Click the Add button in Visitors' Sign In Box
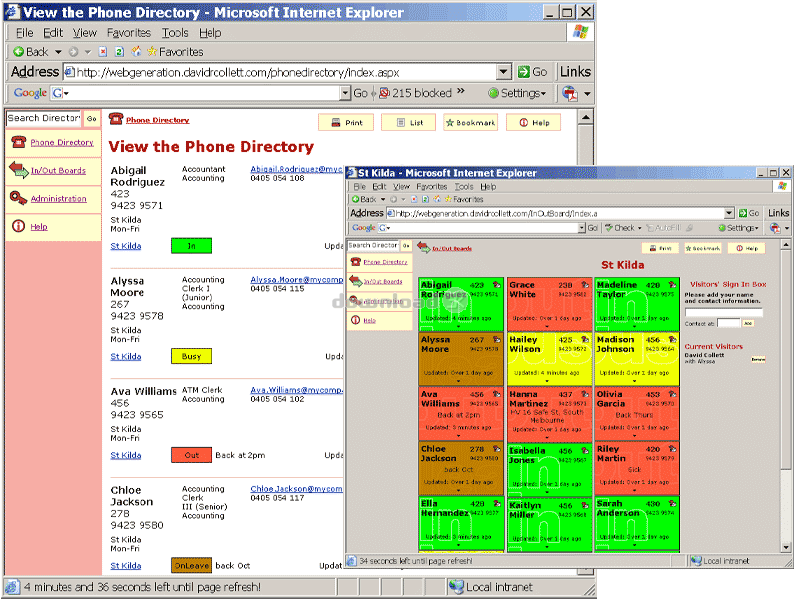Image resolution: width=800 pixels, height=600 pixels. tap(748, 323)
